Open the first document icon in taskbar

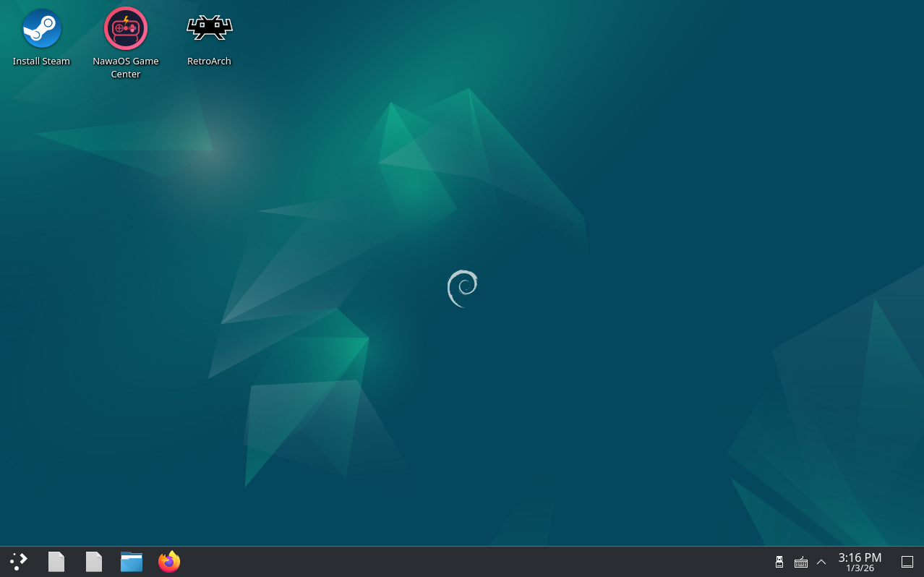pyautogui.click(x=56, y=561)
